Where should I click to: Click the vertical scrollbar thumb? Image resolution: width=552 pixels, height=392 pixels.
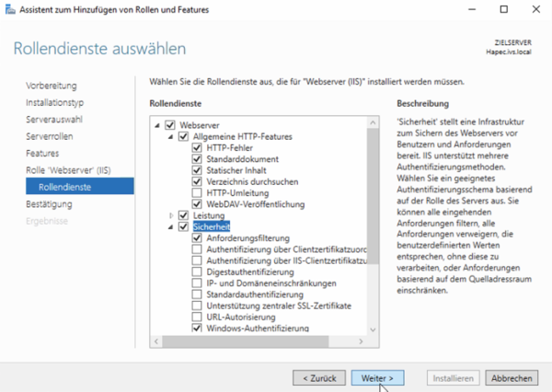pos(373,196)
